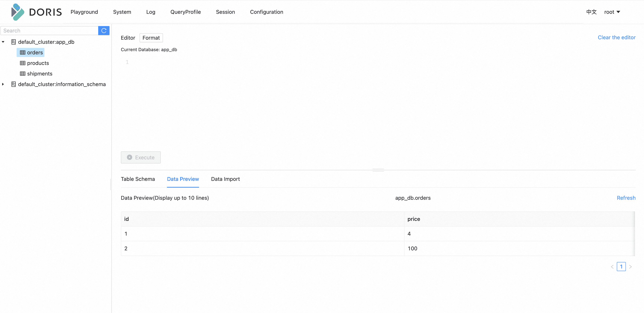This screenshot has width=644, height=313.
Task: Refresh the data preview
Action: point(626,198)
